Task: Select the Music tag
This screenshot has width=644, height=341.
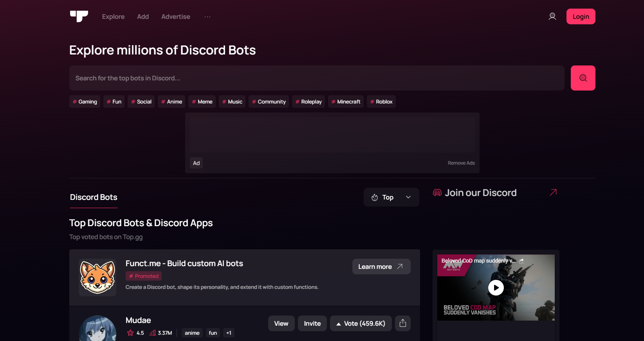Action: (232, 102)
